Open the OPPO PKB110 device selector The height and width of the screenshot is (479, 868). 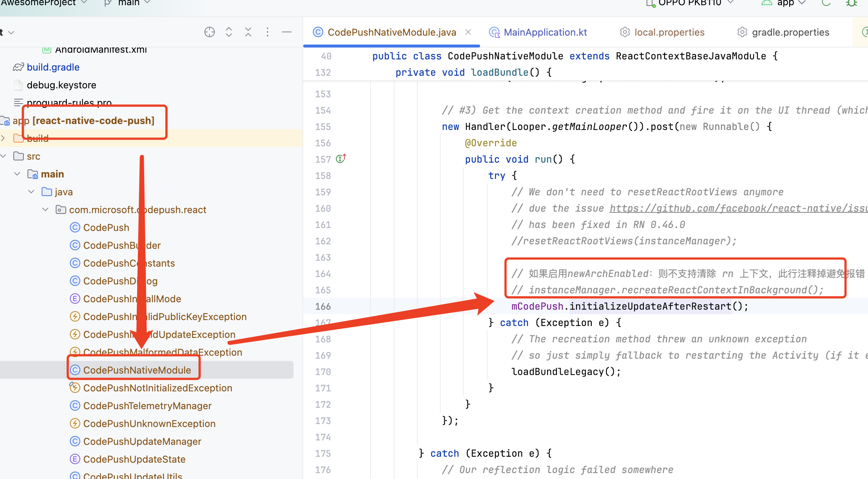690,3
